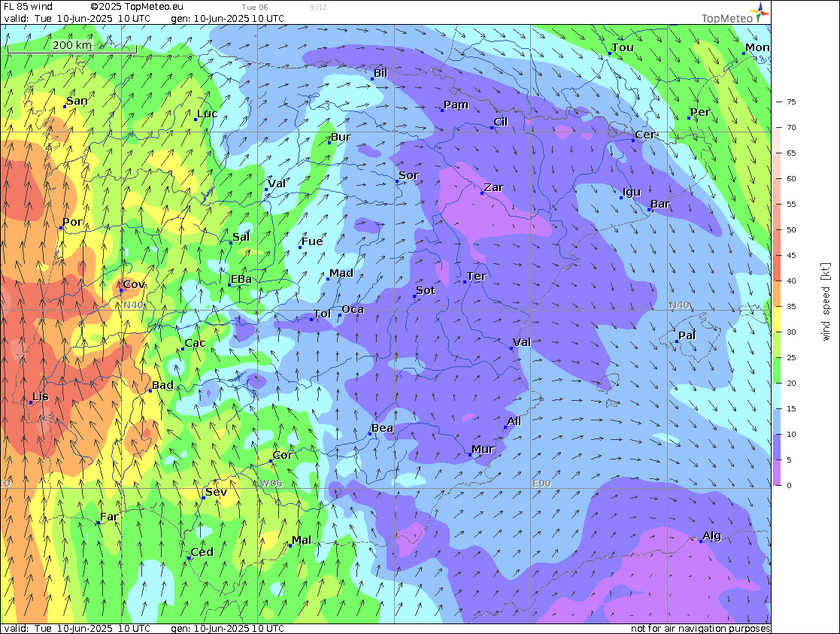The height and width of the screenshot is (634, 840).
Task: Click the TopMeteo logo in the corner
Action: 735,13
